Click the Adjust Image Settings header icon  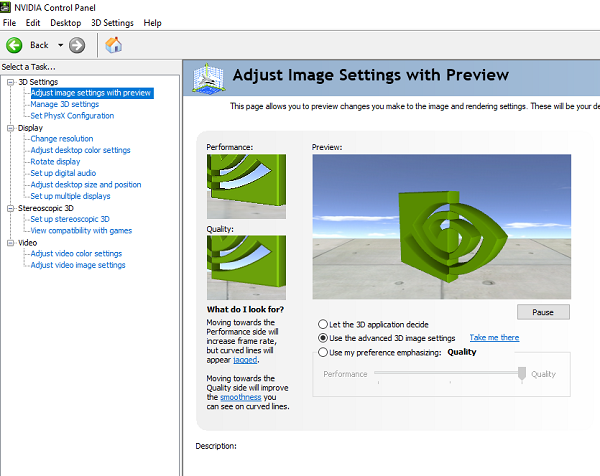(x=208, y=78)
